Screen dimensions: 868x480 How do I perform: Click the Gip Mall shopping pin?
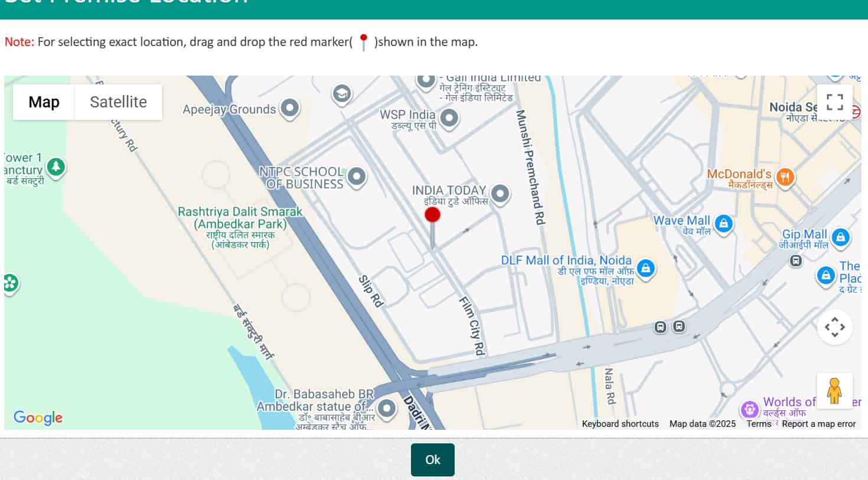tap(841, 237)
